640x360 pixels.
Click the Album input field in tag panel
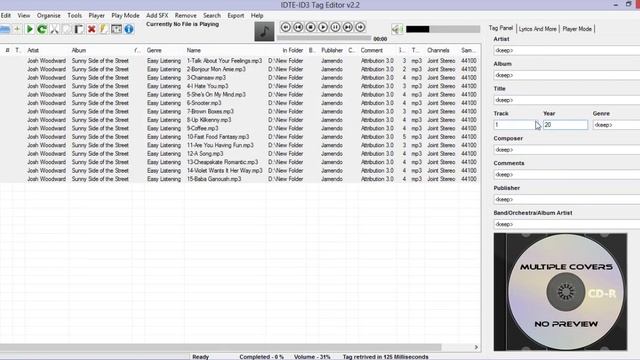[x=567, y=75]
